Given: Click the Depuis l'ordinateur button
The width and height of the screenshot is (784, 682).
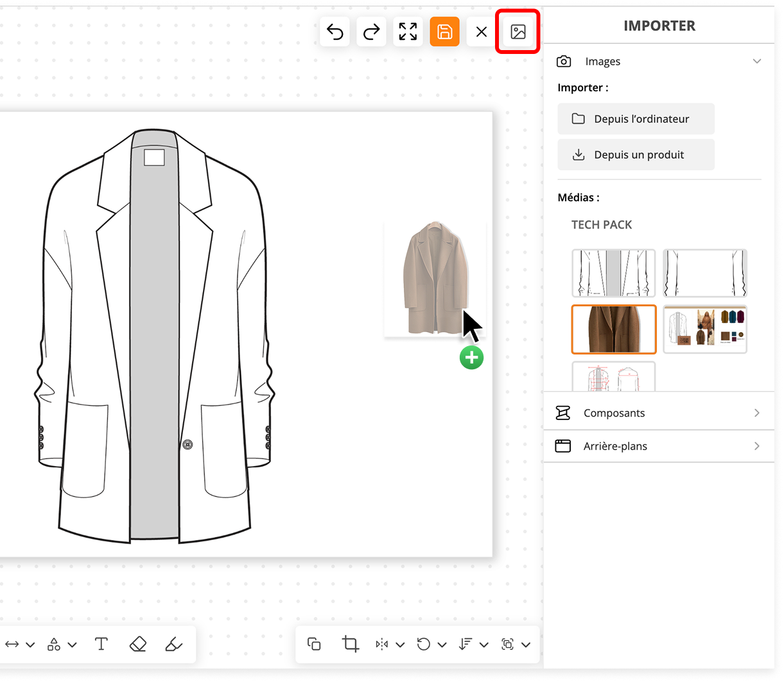Looking at the screenshot, I should tap(636, 119).
